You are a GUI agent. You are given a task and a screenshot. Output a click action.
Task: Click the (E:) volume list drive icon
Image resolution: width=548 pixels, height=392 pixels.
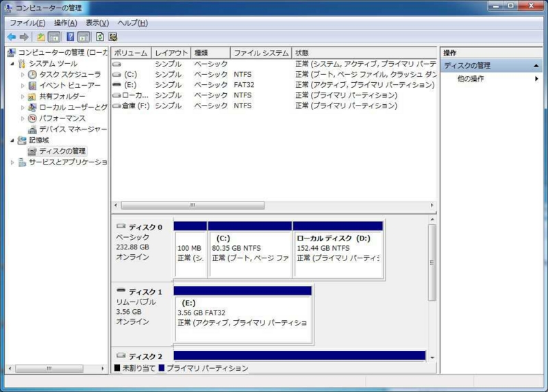tap(116, 84)
